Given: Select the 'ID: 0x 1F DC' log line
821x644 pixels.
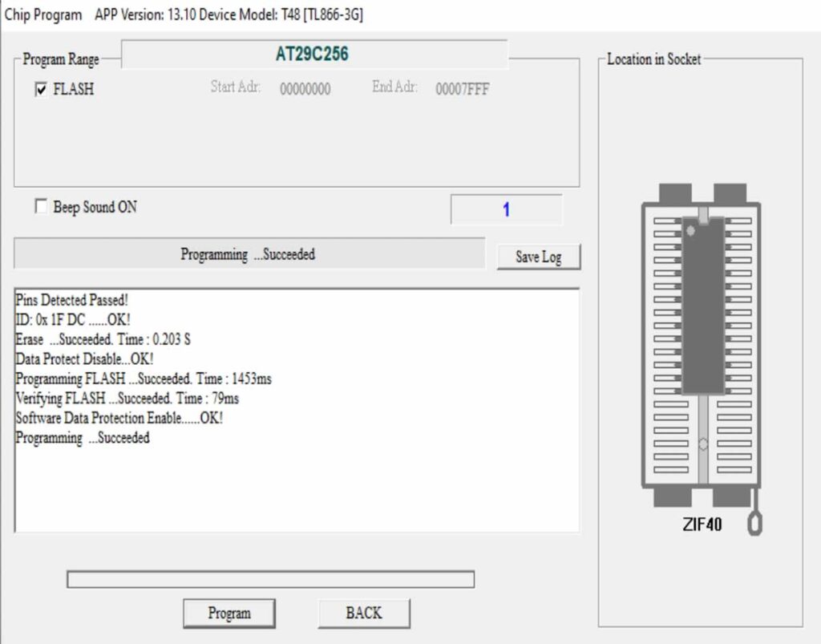Looking at the screenshot, I should coord(73,319).
